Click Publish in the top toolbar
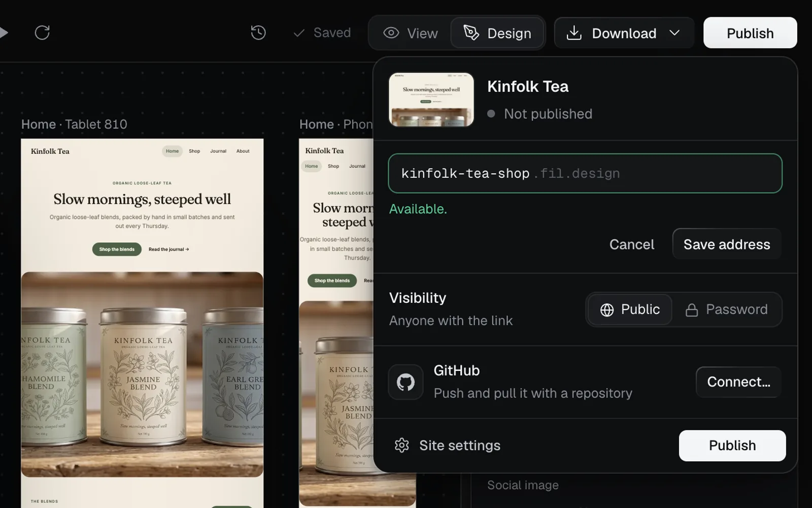The image size is (812, 508). coord(750,33)
